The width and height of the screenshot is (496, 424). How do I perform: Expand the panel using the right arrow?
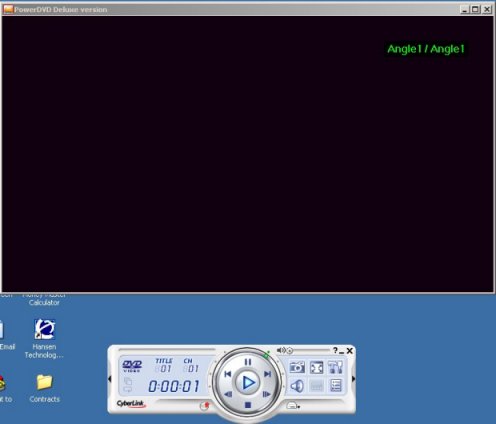click(353, 379)
